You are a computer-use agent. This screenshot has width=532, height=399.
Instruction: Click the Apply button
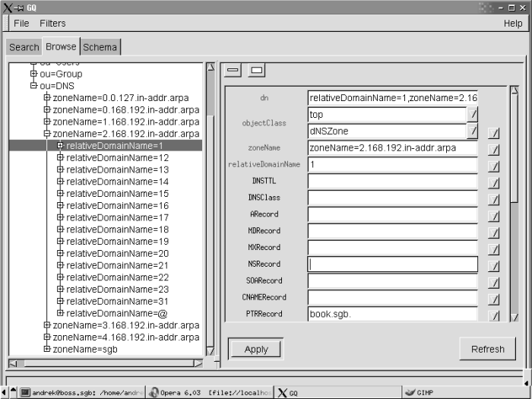(256, 349)
